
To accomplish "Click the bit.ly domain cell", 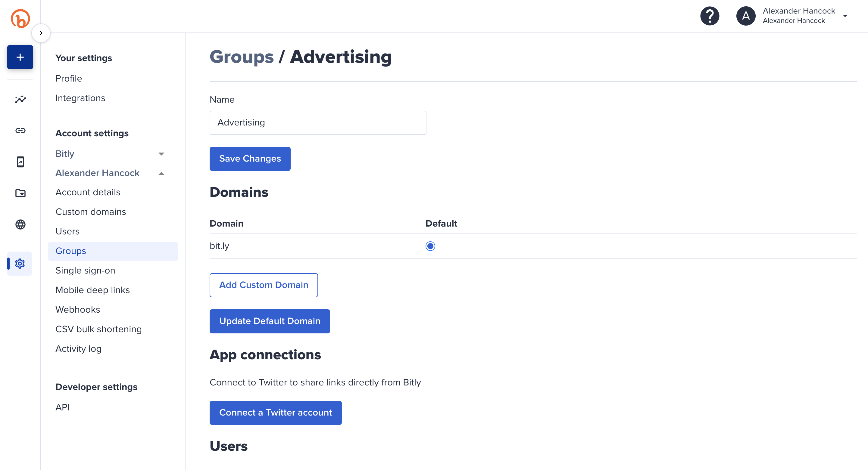I will (219, 246).
